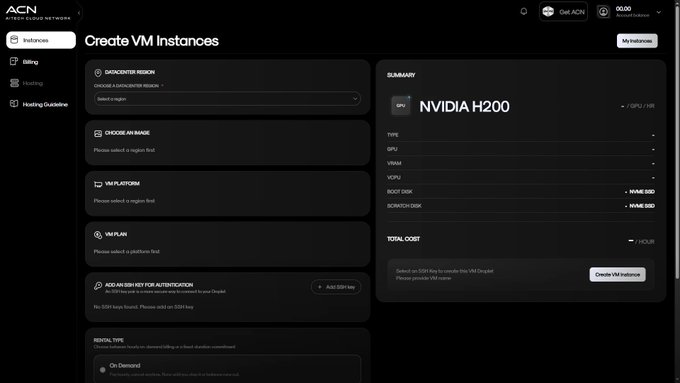Click the Get ACN button
Viewport: 680px width, 383px height.
point(563,12)
